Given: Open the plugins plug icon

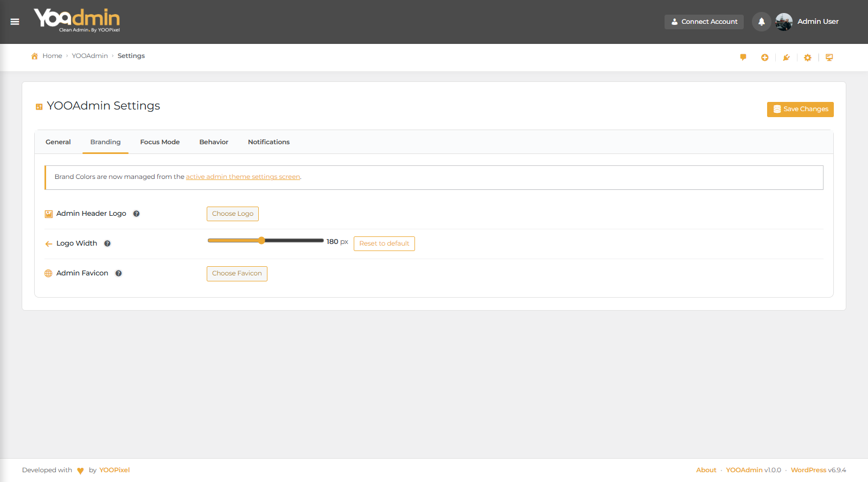Looking at the screenshot, I should [x=786, y=57].
